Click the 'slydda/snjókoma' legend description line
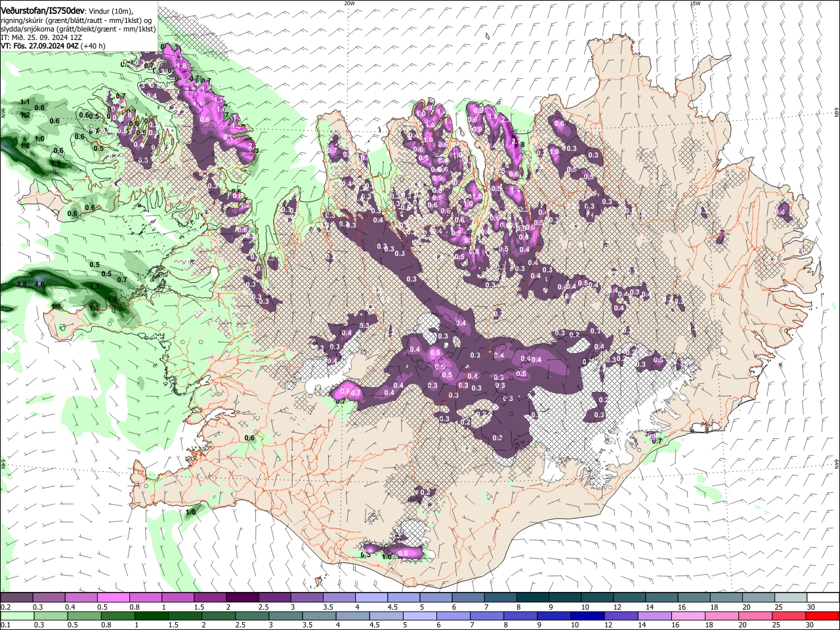 78,29
